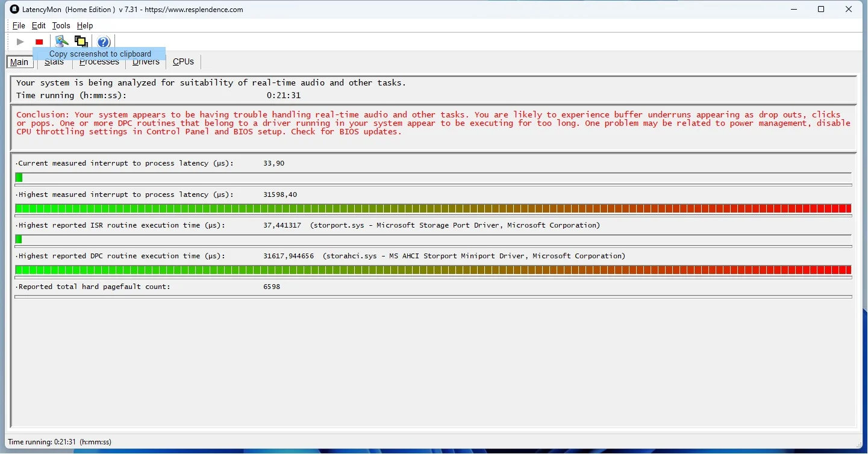Image resolution: width=868 pixels, height=454 pixels.
Task: Stop monitoring with the red square icon
Action: point(39,42)
